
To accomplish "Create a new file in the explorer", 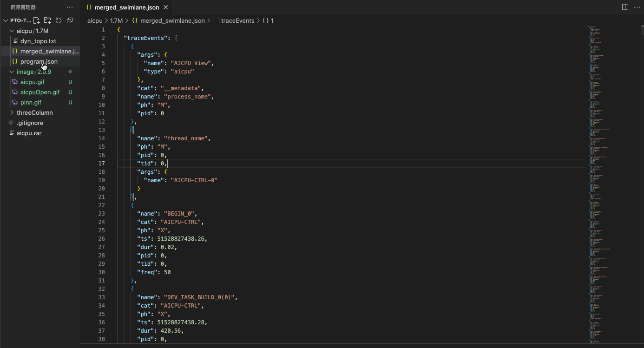I will pos(37,20).
